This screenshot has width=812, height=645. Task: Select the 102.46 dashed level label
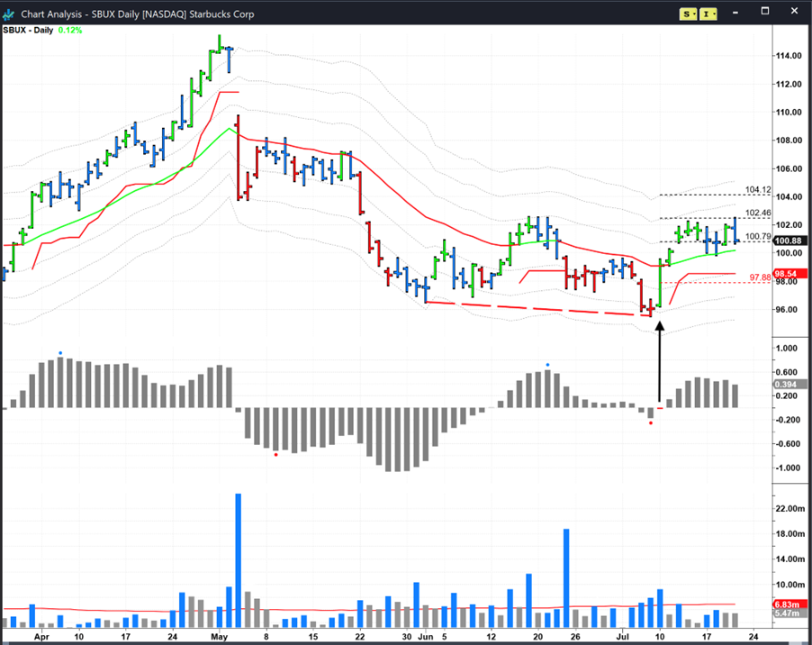pos(758,213)
